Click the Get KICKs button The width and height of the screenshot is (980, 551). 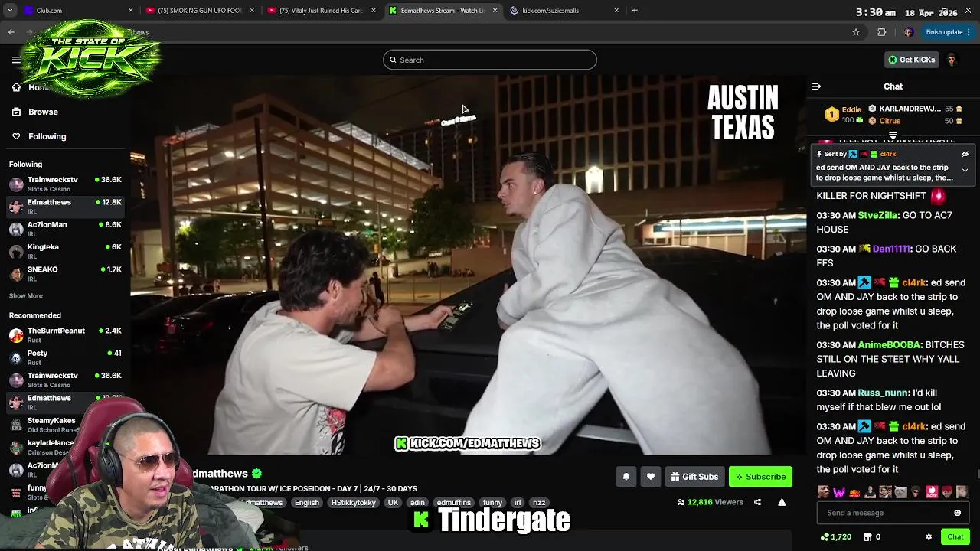click(x=911, y=60)
